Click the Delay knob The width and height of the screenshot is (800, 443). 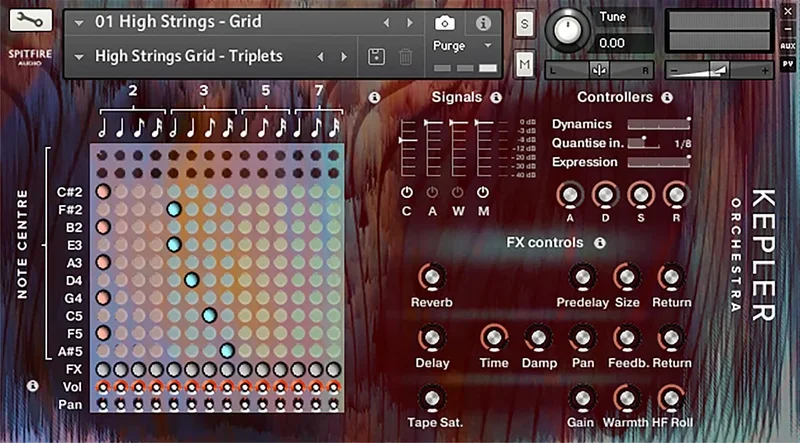(x=432, y=338)
